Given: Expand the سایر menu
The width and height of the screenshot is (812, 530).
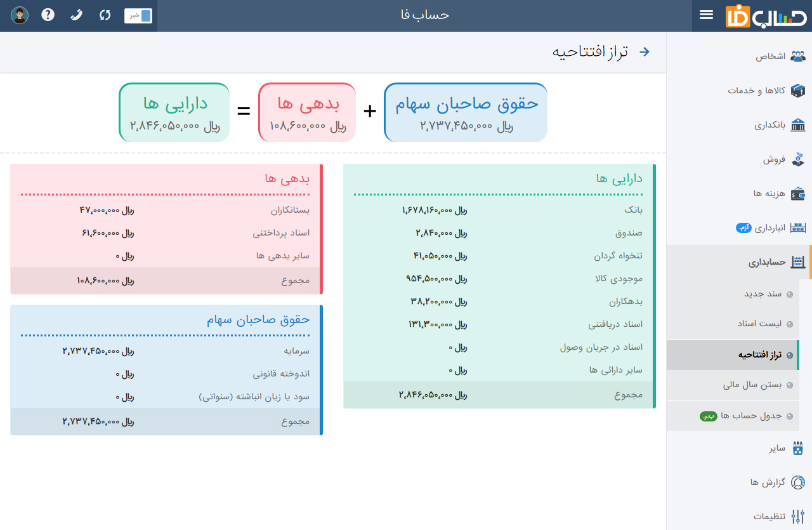Looking at the screenshot, I should click(739, 448).
